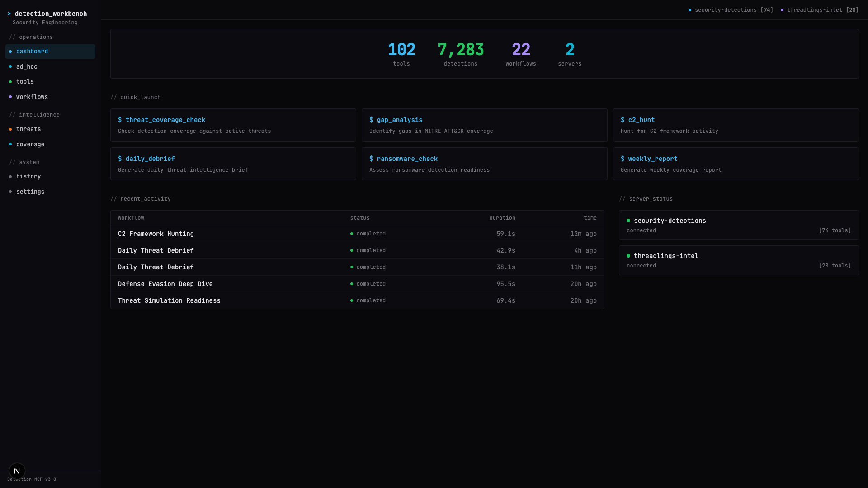Click the 95.5s duration value
The height and width of the screenshot is (488, 868).
(x=506, y=284)
